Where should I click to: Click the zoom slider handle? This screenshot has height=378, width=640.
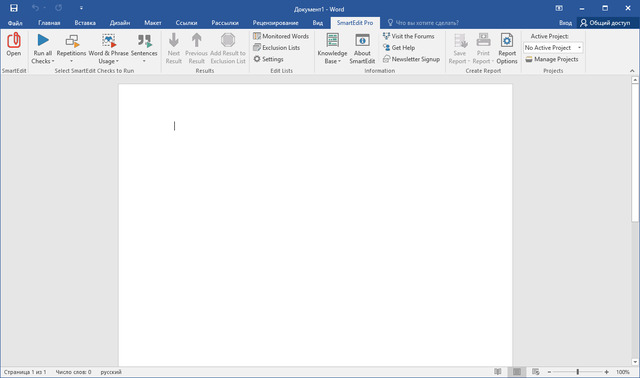pyautogui.click(x=578, y=372)
